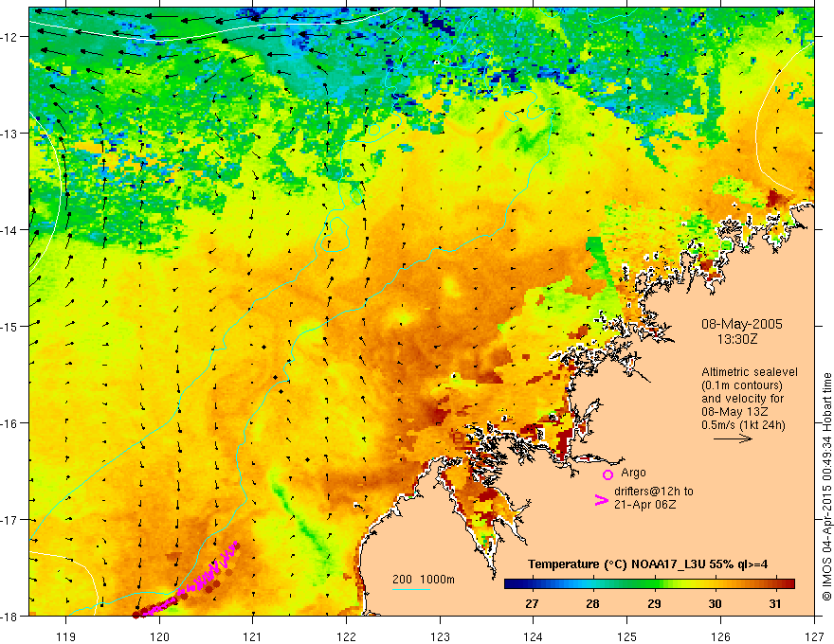The width and height of the screenshot is (834, 644).
Task: Click the 'and velocity for' caption line
Action: (742, 399)
